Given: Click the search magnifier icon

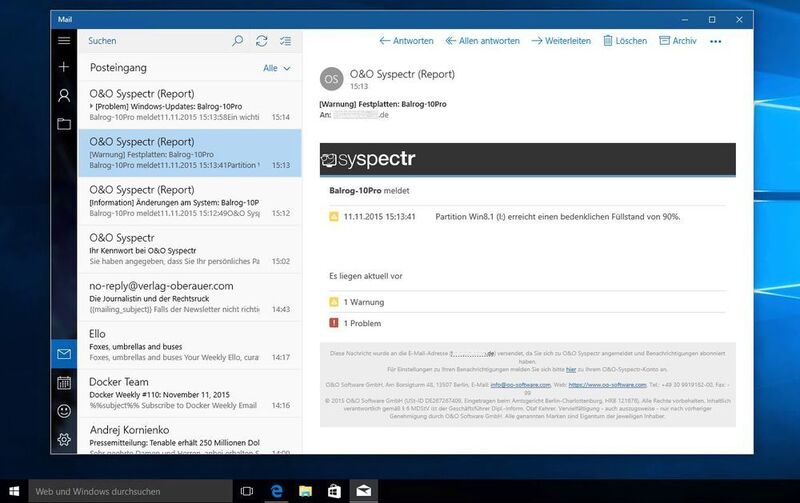Looking at the screenshot, I should point(237,41).
